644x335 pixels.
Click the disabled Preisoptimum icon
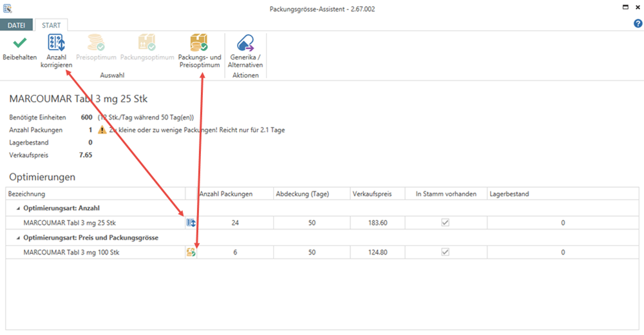click(96, 43)
